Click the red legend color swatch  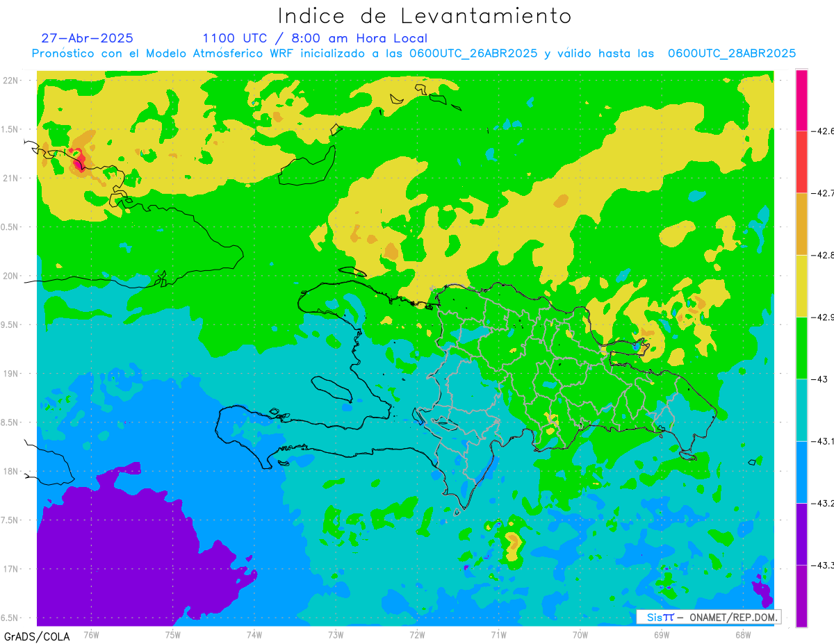click(801, 162)
